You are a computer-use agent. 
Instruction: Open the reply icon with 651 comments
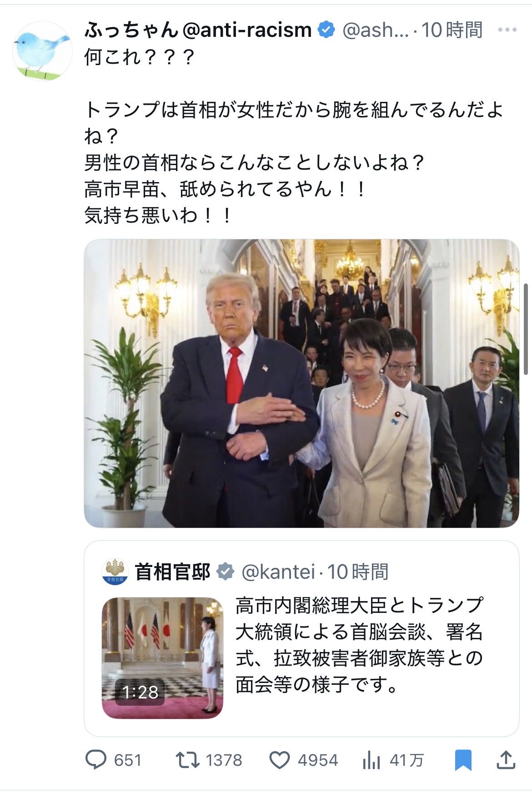click(96, 759)
